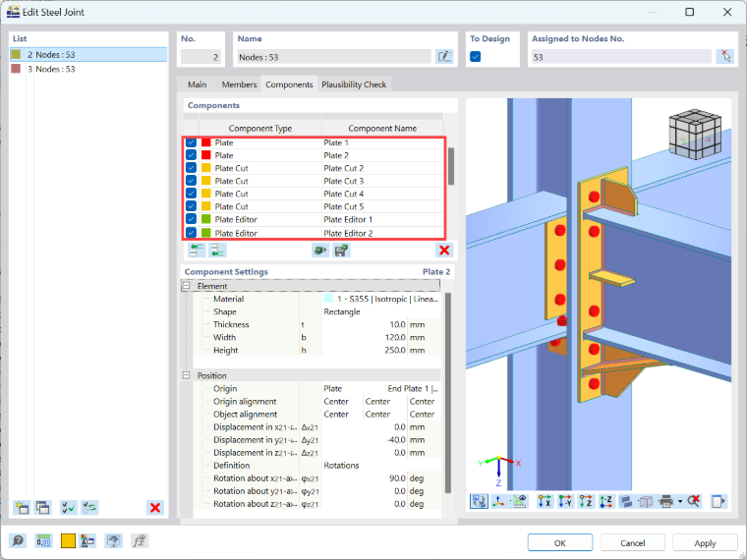The height and width of the screenshot is (560, 747).
Task: Collapse the Position section
Action: 187,375
